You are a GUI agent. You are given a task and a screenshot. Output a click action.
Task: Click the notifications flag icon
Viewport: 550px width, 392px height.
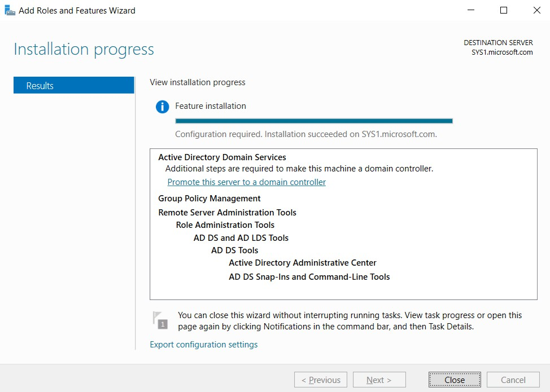click(x=160, y=320)
